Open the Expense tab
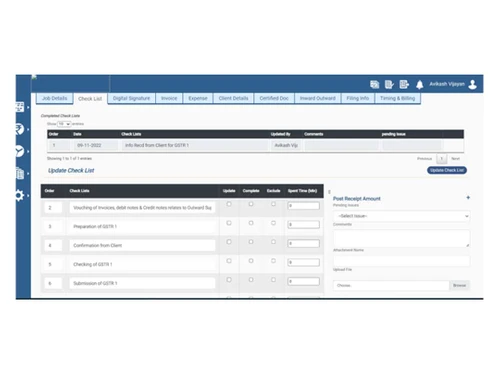The width and height of the screenshot is (500, 375). click(x=198, y=98)
